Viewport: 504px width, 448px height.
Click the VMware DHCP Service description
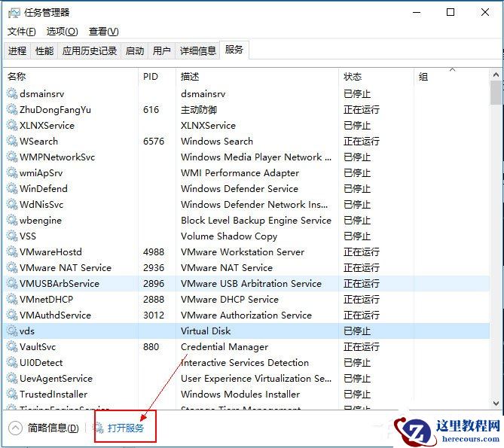[230, 300]
